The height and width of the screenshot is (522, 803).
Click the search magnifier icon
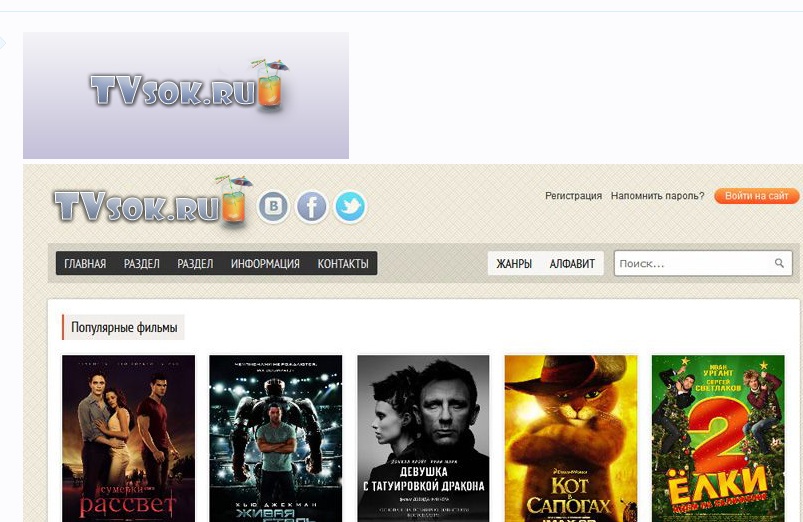779,263
